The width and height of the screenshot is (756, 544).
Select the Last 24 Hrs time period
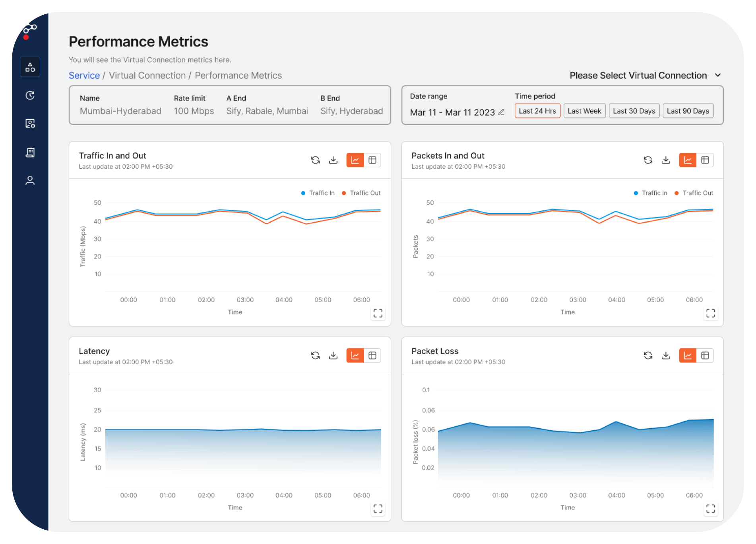[537, 111]
